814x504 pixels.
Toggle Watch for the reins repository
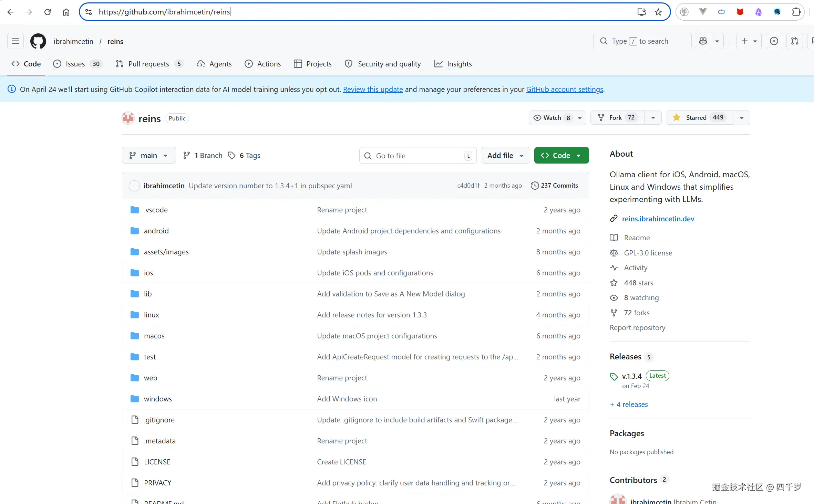pos(552,118)
